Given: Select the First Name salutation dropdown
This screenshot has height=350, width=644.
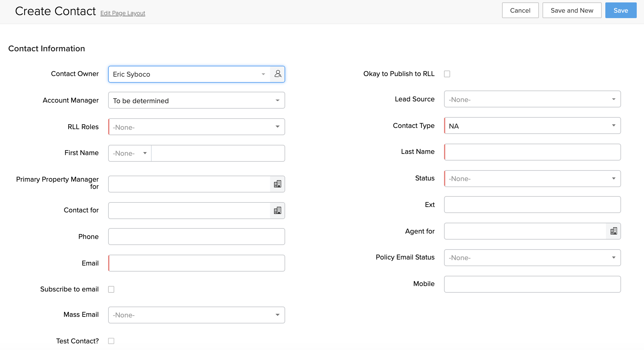Looking at the screenshot, I should pos(130,153).
